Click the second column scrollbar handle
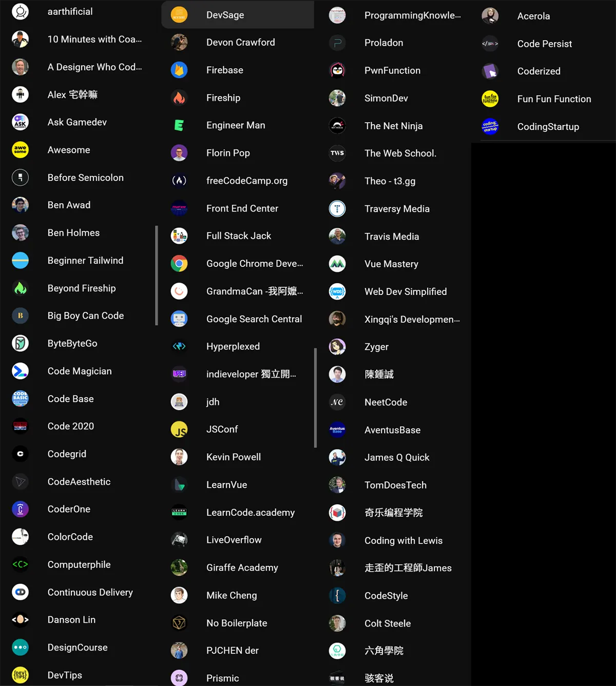 point(315,398)
